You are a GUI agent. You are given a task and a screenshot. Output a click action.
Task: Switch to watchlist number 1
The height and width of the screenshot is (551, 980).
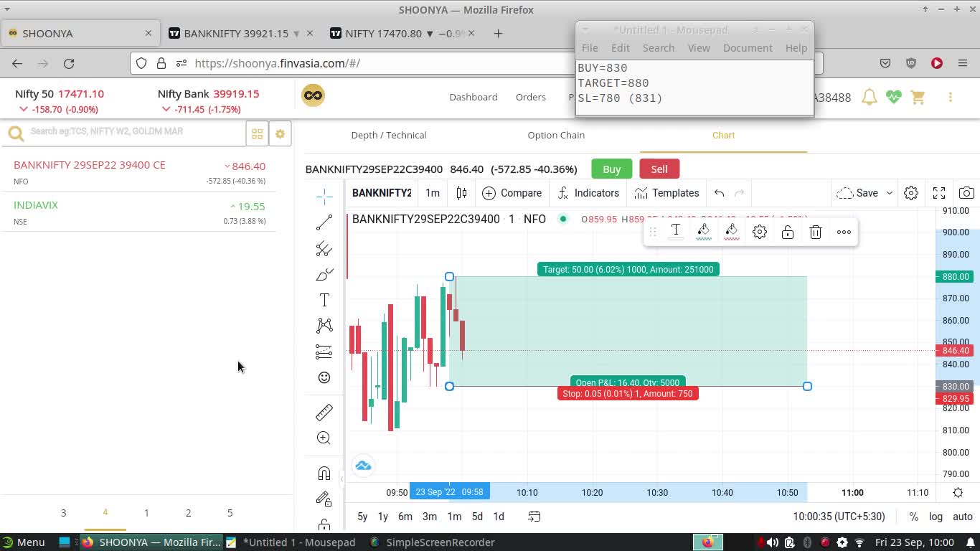pyautogui.click(x=146, y=513)
